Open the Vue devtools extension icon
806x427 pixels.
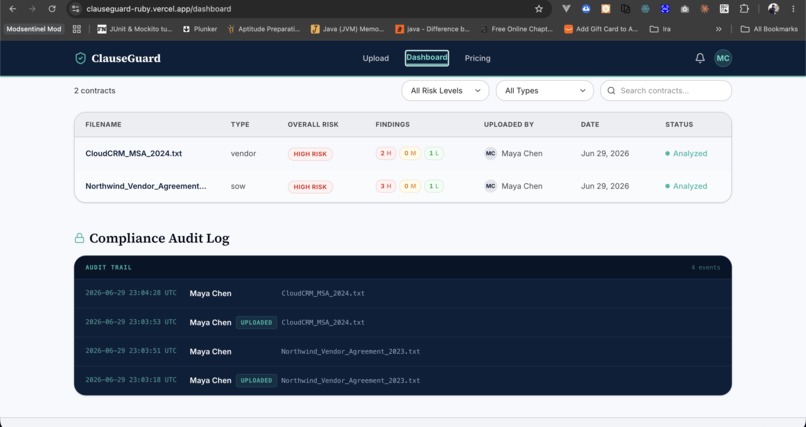click(x=566, y=9)
